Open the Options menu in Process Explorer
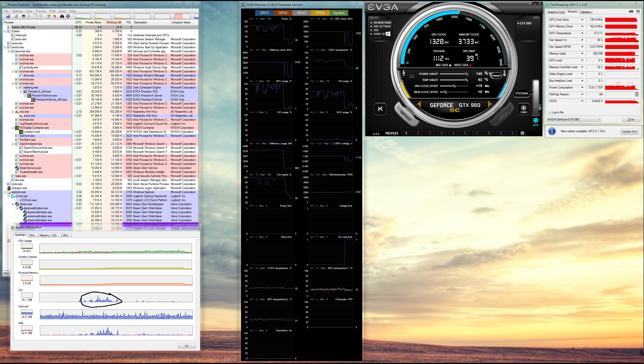Screen dimensions: 644x364 (17, 11)
